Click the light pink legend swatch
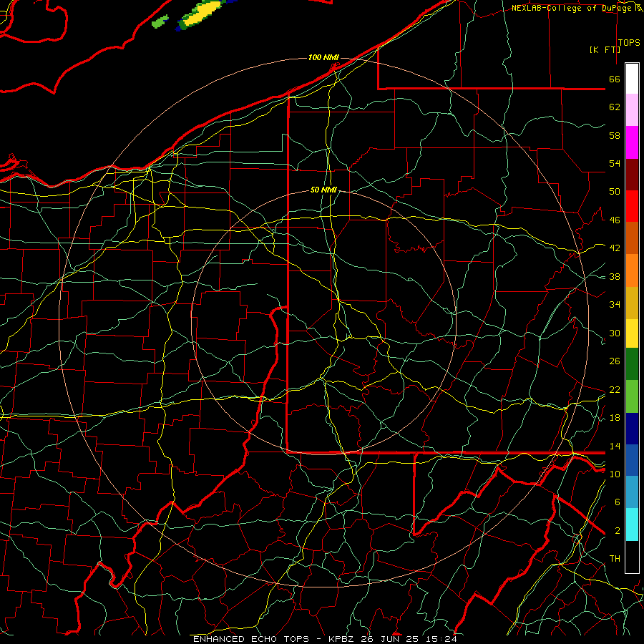Screen dimensions: 644x644 click(x=632, y=109)
